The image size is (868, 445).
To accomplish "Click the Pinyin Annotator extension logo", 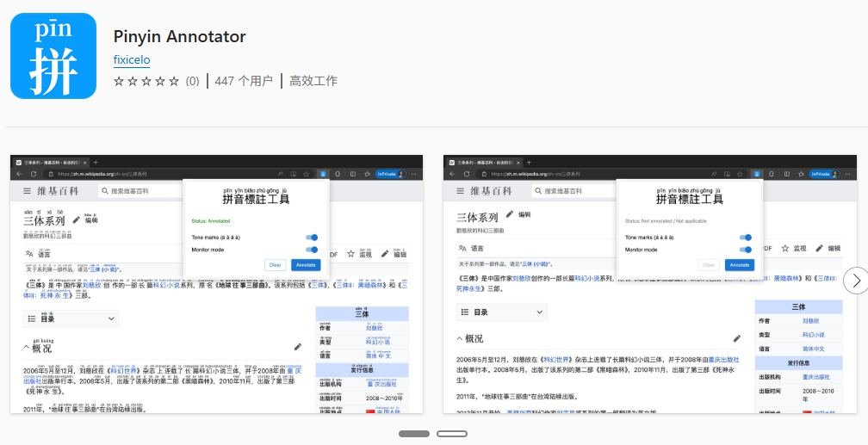I will tap(53, 56).
